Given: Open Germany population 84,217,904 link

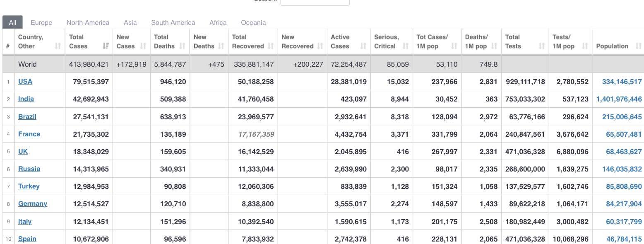Looking at the screenshot, I should pos(624,204).
